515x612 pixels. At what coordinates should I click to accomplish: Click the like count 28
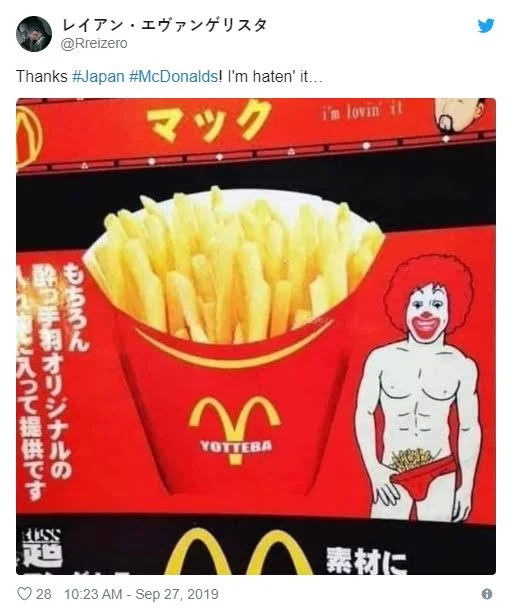(x=43, y=594)
